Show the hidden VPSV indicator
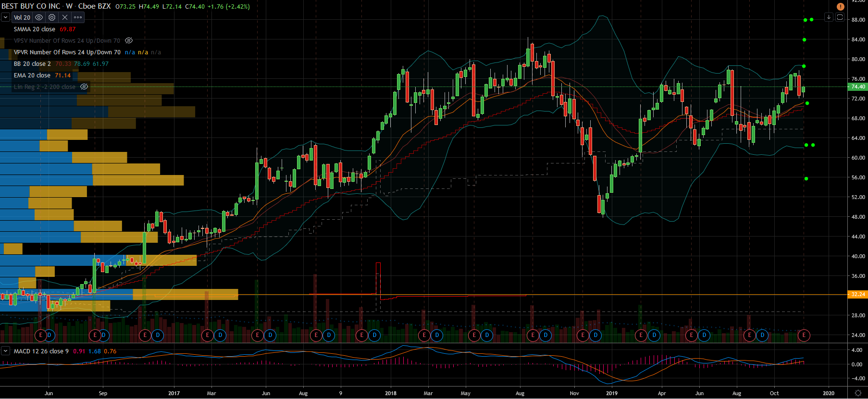This screenshot has height=399, width=868. pyautogui.click(x=129, y=41)
